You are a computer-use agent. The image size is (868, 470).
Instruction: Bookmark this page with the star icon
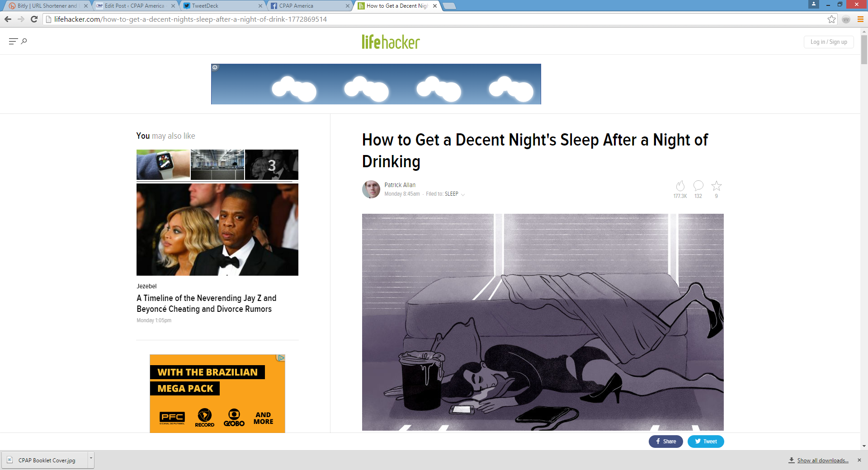point(831,19)
